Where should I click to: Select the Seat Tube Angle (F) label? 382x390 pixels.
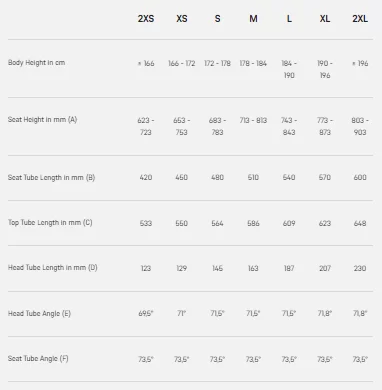38,359
